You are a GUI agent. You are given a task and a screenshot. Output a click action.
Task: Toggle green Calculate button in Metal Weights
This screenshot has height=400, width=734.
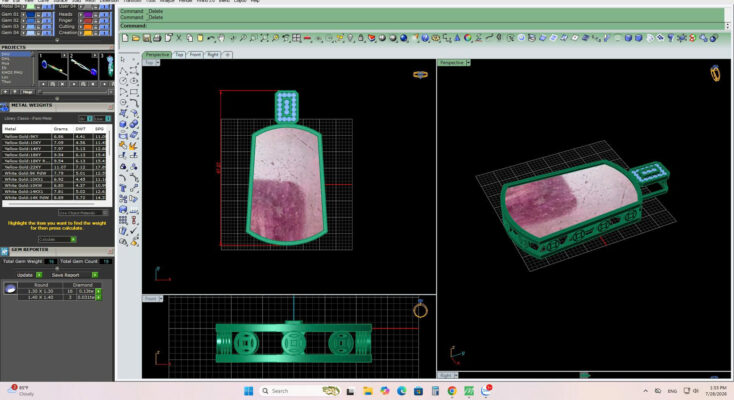pyautogui.click(x=73, y=239)
